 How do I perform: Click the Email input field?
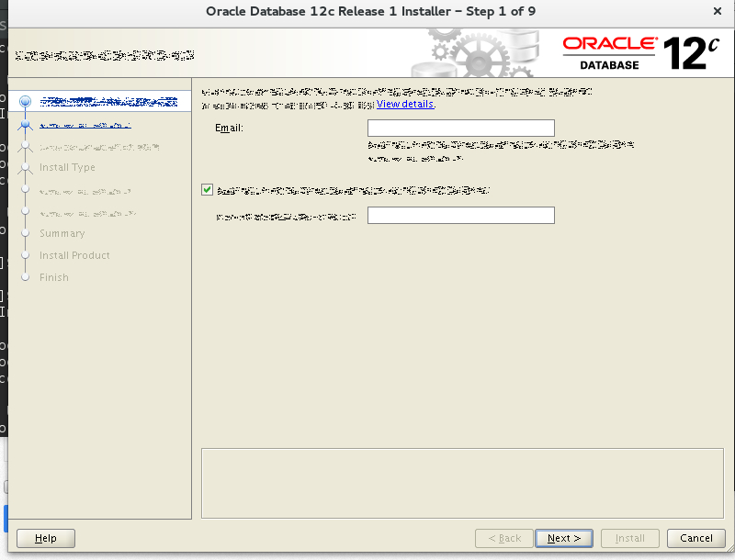[x=461, y=128]
